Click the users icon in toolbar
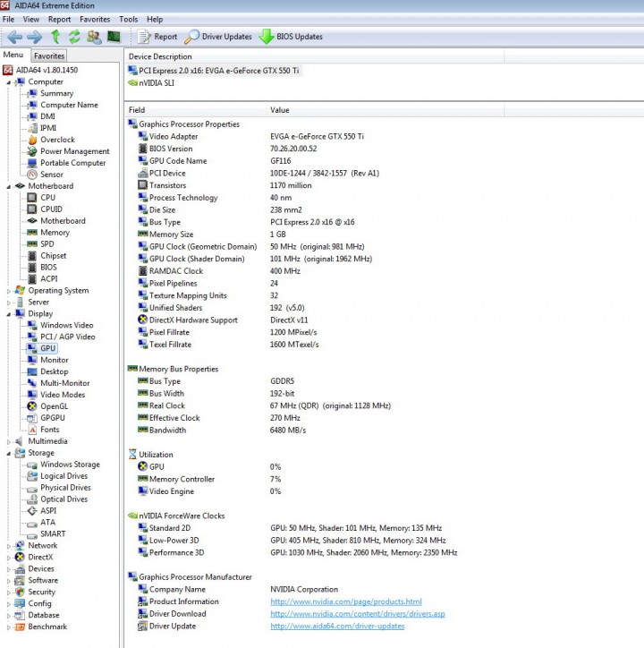This screenshot has height=648, width=644. coord(94,37)
